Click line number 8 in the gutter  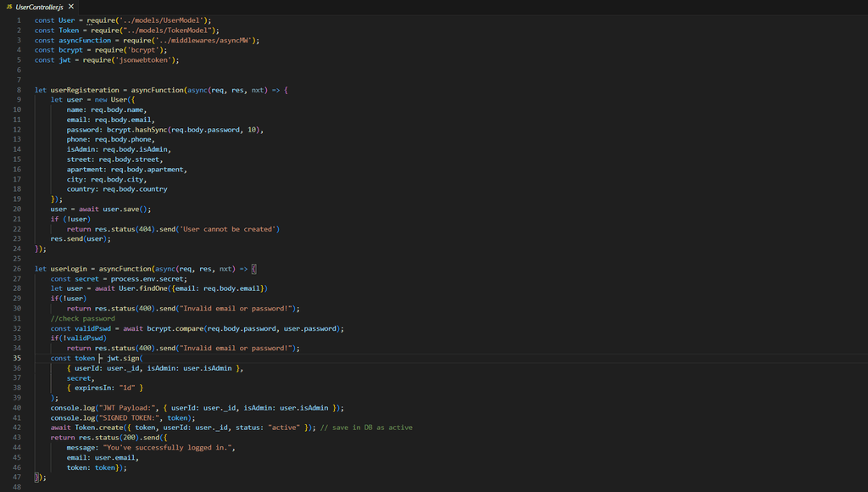pos(18,90)
